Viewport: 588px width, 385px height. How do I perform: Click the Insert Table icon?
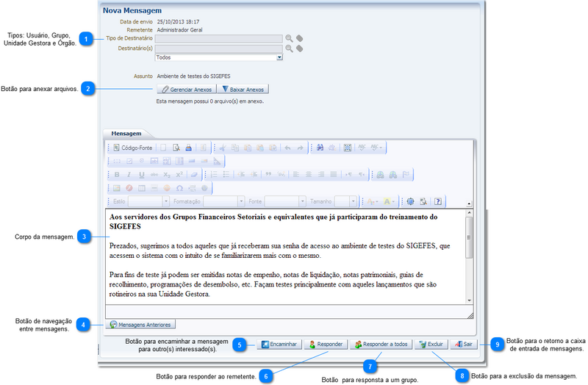(x=141, y=188)
